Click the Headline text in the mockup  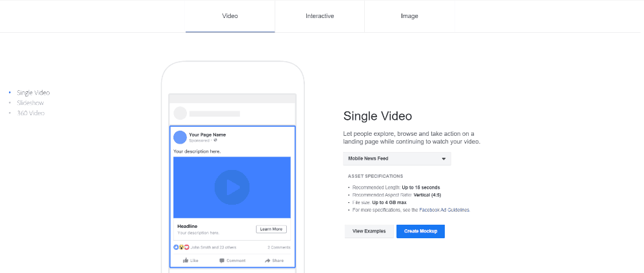[x=188, y=226]
